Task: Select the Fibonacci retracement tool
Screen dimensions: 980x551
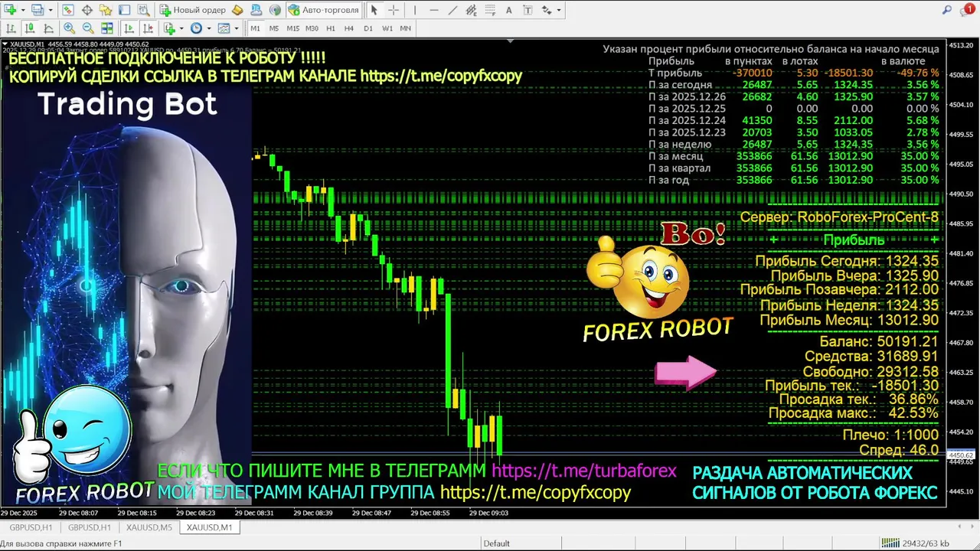Action: point(489,10)
